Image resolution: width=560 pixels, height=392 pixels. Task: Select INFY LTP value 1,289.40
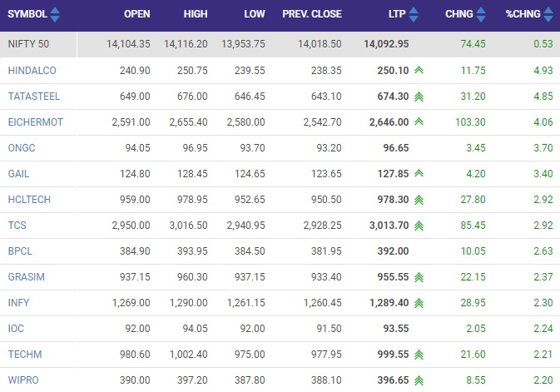coord(389,303)
